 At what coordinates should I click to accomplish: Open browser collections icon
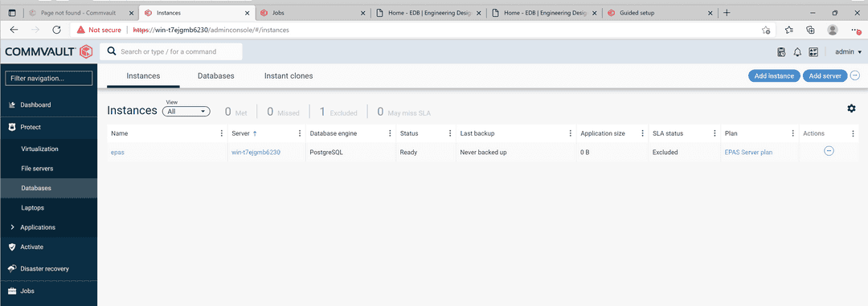click(x=810, y=30)
